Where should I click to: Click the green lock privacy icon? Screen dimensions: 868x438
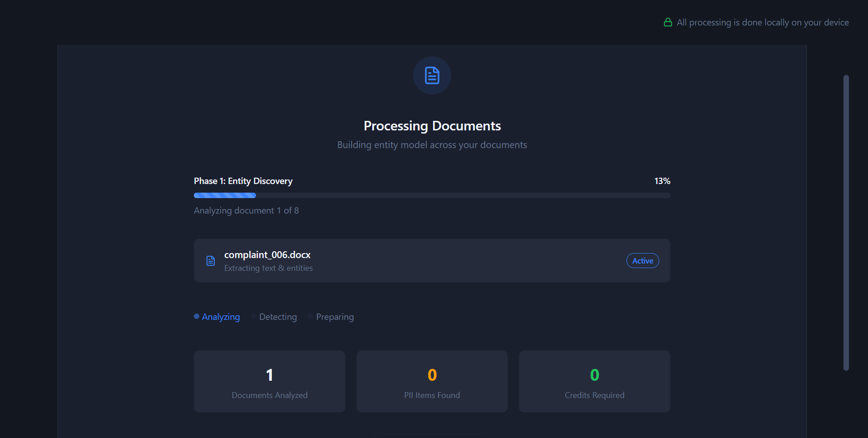(668, 22)
